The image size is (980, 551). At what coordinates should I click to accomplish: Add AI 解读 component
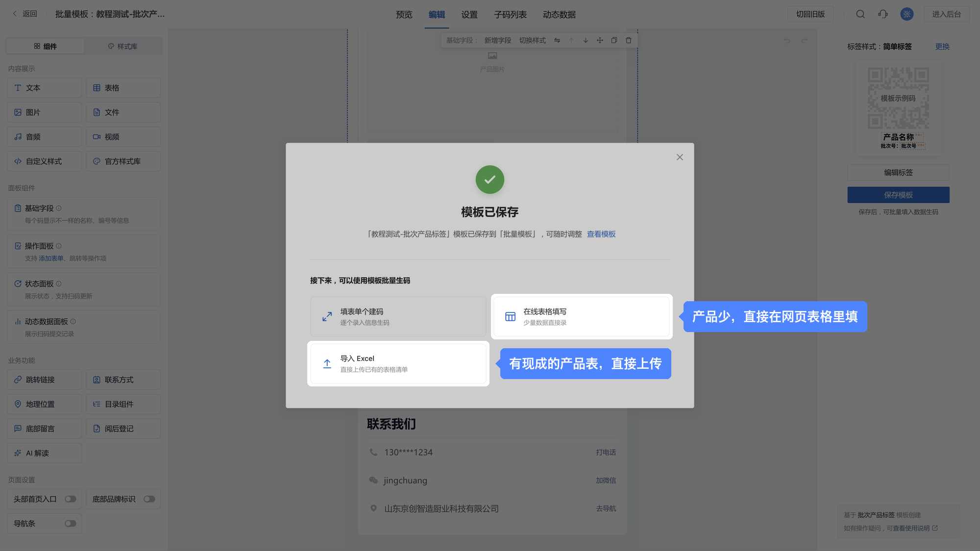45,453
